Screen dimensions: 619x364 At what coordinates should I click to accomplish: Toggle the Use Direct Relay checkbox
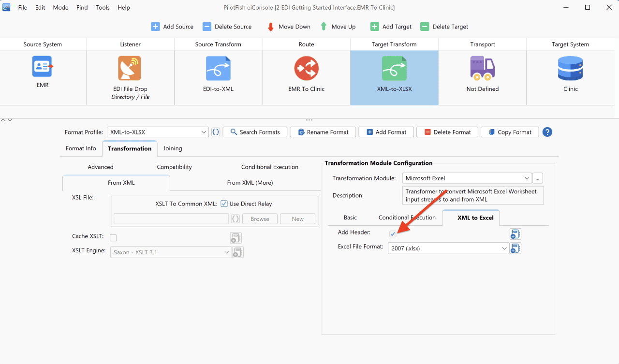click(x=224, y=204)
